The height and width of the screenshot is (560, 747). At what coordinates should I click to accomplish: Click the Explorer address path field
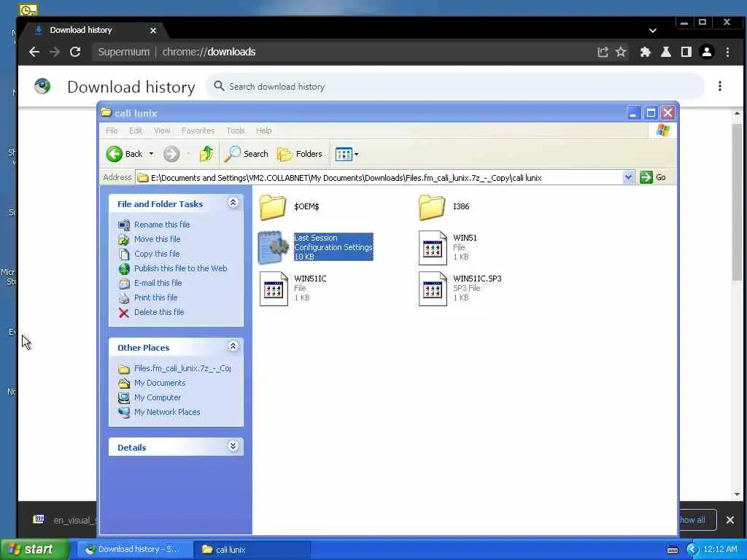[379, 178]
